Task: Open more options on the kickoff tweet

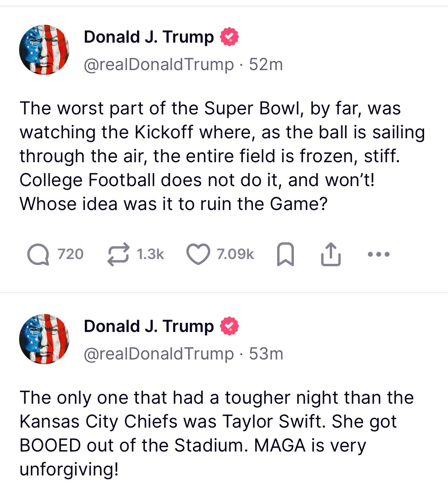Action: 378,253
